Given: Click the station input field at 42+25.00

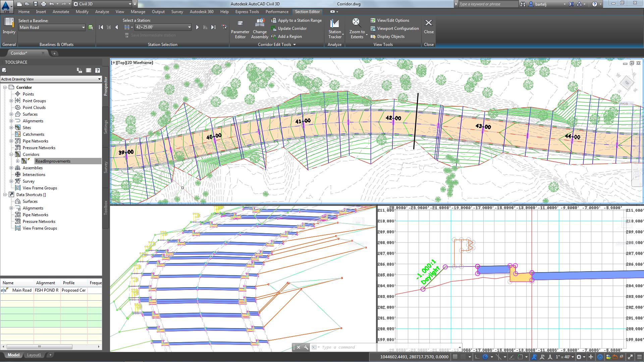Looking at the screenshot, I should (x=161, y=27).
